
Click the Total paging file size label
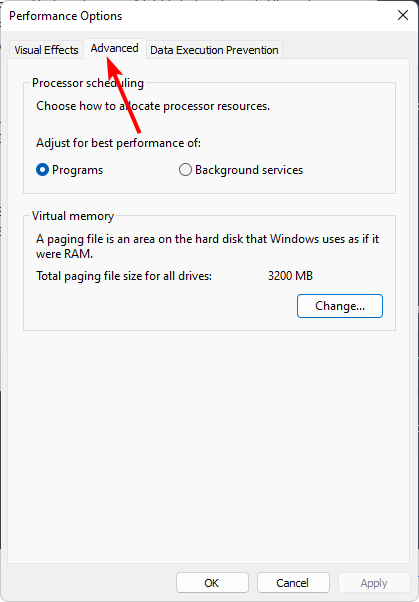click(x=124, y=276)
